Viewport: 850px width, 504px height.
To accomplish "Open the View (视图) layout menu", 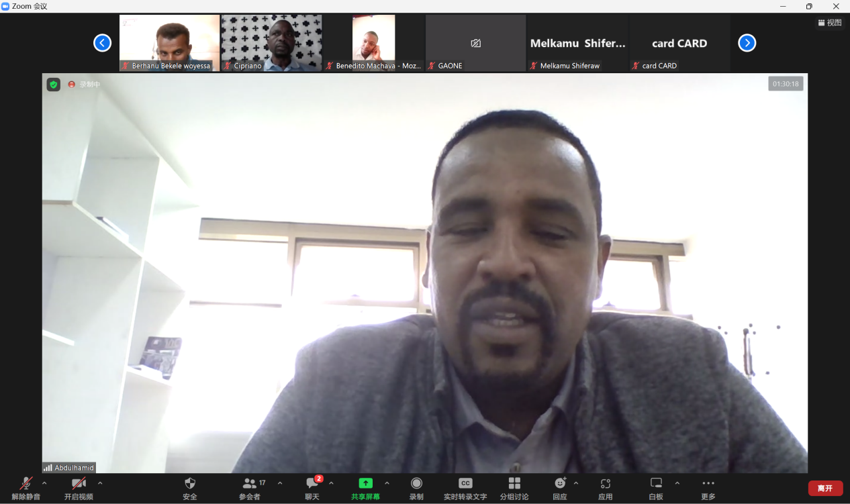I will tap(830, 23).
